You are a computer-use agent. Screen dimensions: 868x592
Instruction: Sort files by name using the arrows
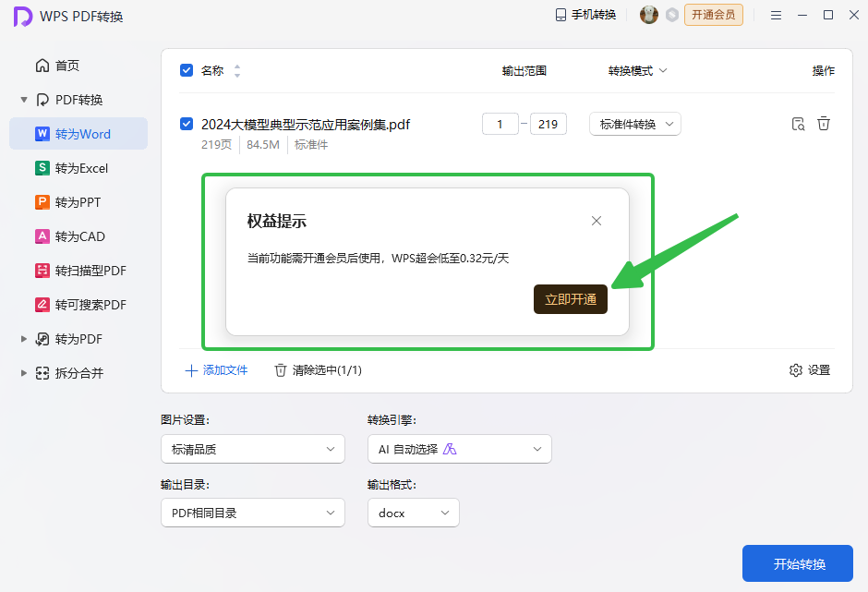click(237, 71)
